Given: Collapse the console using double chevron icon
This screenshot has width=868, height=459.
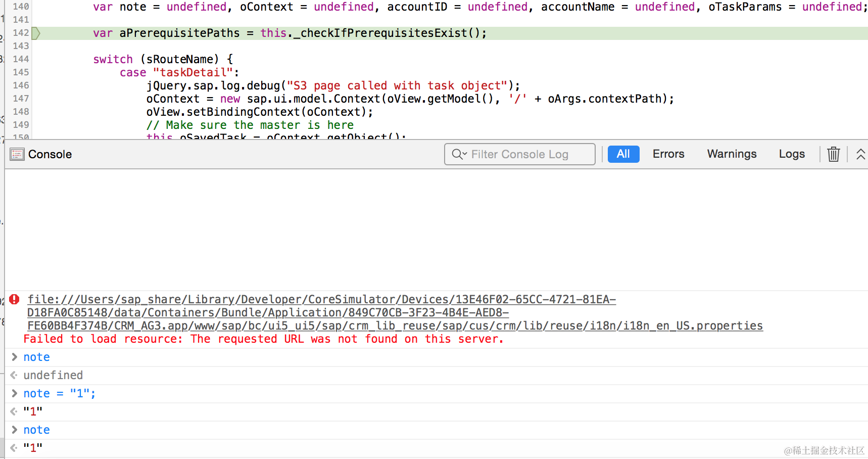Looking at the screenshot, I should (x=860, y=154).
